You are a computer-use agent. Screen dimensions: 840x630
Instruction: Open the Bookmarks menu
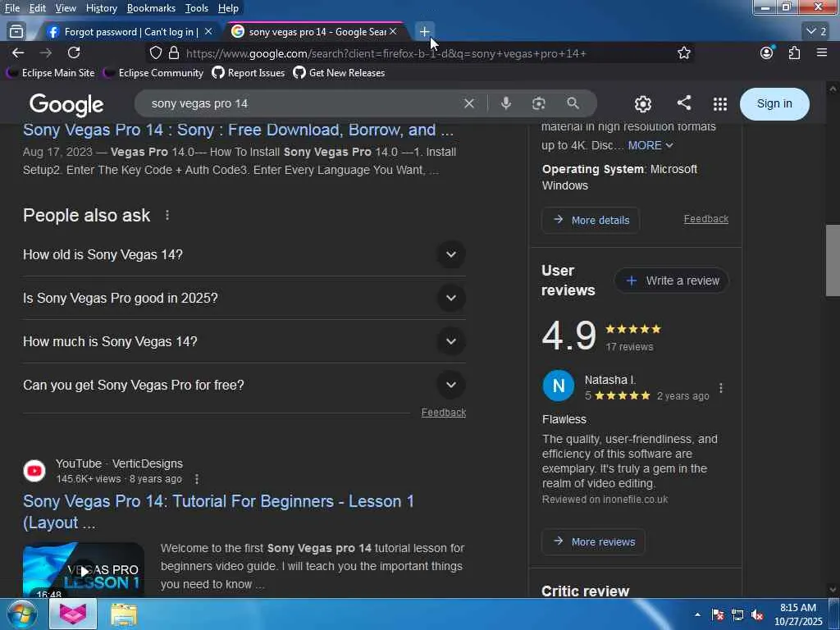[151, 8]
